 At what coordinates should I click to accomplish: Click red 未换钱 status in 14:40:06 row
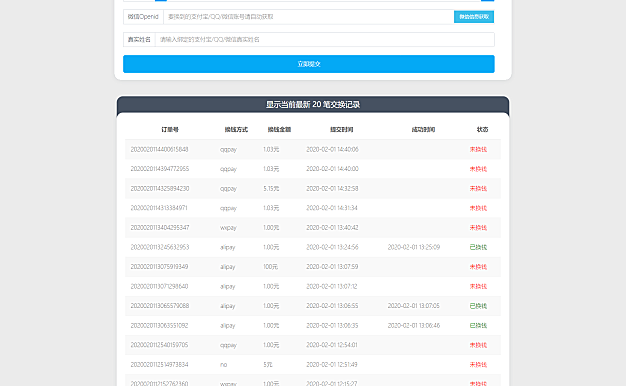(x=478, y=149)
